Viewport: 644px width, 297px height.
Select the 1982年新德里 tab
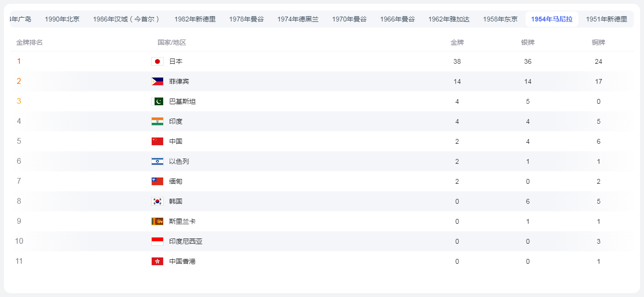(x=195, y=19)
